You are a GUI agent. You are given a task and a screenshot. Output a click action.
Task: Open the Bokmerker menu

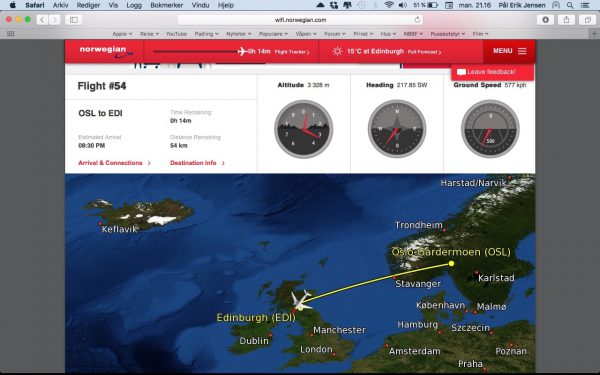(166, 5)
